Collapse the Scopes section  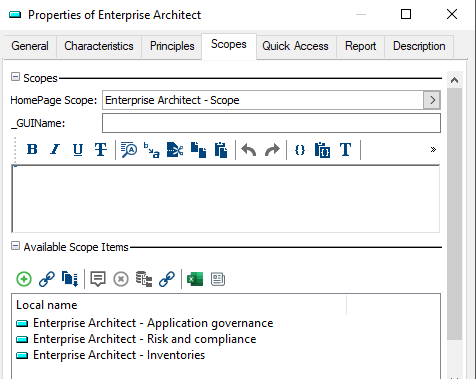coord(15,77)
